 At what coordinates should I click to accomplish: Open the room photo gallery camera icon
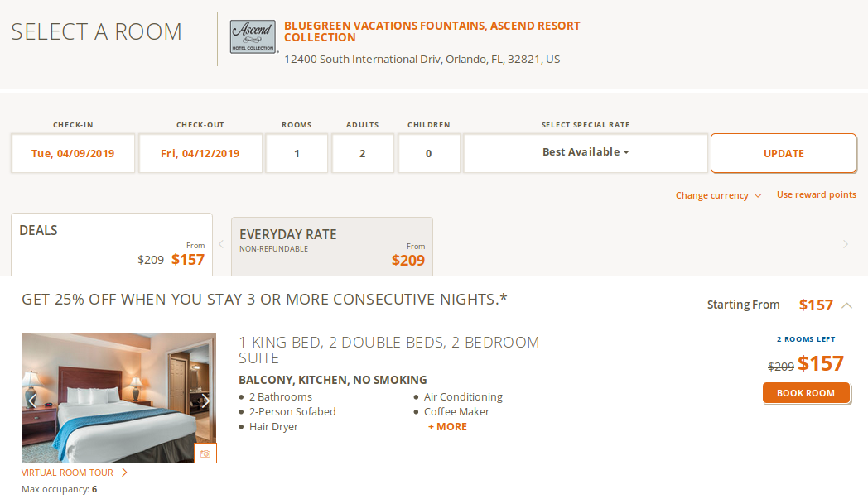pyautogui.click(x=205, y=453)
